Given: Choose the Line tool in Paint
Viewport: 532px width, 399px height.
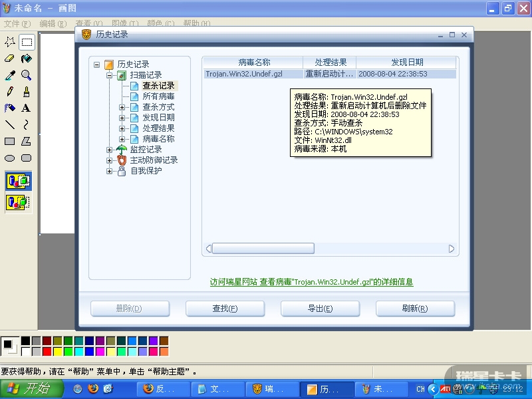Looking at the screenshot, I should coord(10,124).
